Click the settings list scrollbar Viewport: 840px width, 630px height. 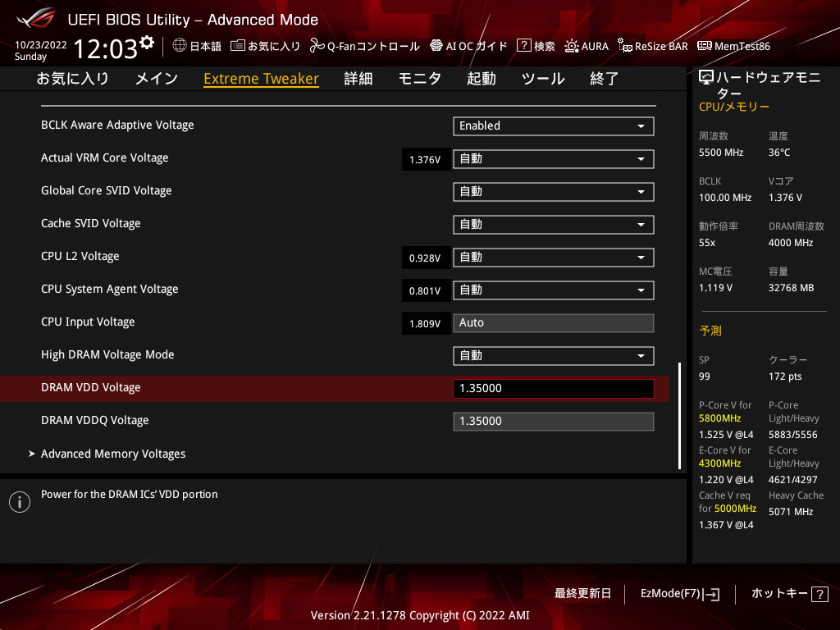tap(679, 416)
